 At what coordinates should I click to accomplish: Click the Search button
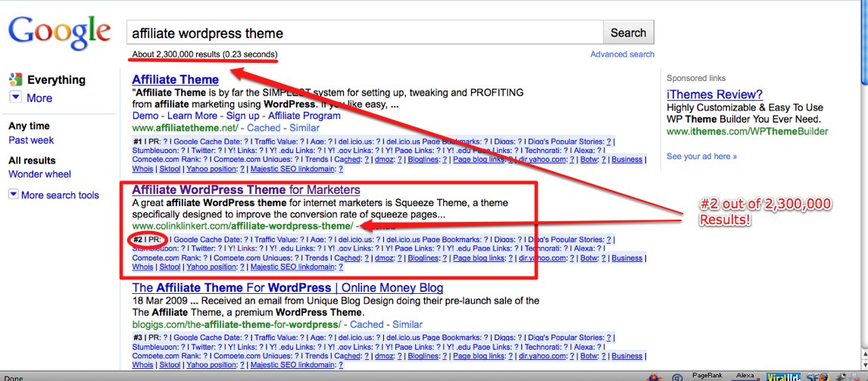(629, 33)
